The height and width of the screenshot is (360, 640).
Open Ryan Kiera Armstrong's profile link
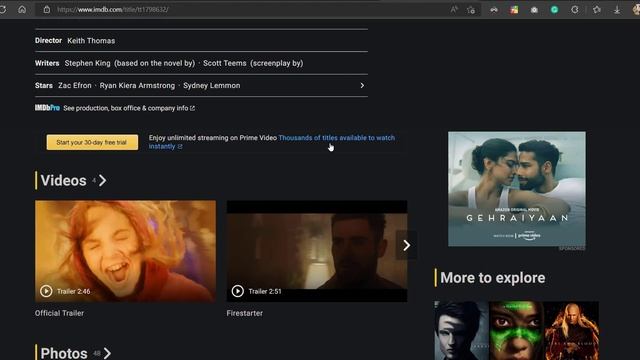point(137,86)
